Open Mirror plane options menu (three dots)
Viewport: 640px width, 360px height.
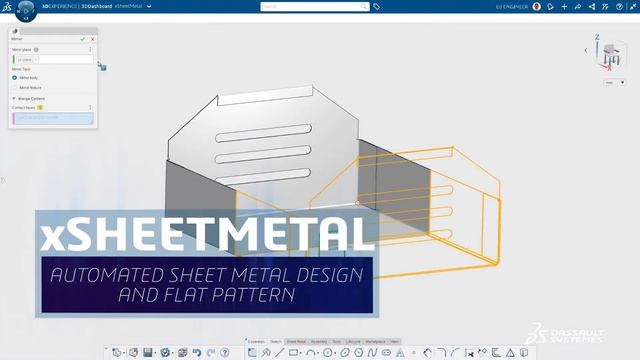[90, 49]
